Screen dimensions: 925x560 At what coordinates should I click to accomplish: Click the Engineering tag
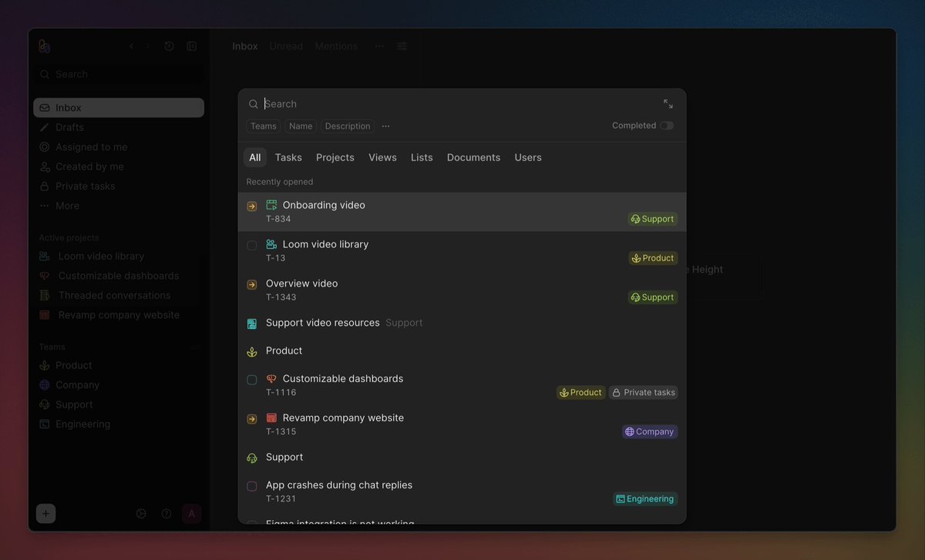click(x=645, y=499)
